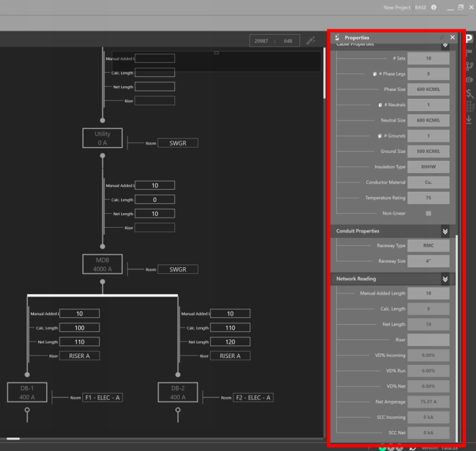Click the DB-1 Room F1 - ELEC - A field
476x451 pixels.
point(102,398)
